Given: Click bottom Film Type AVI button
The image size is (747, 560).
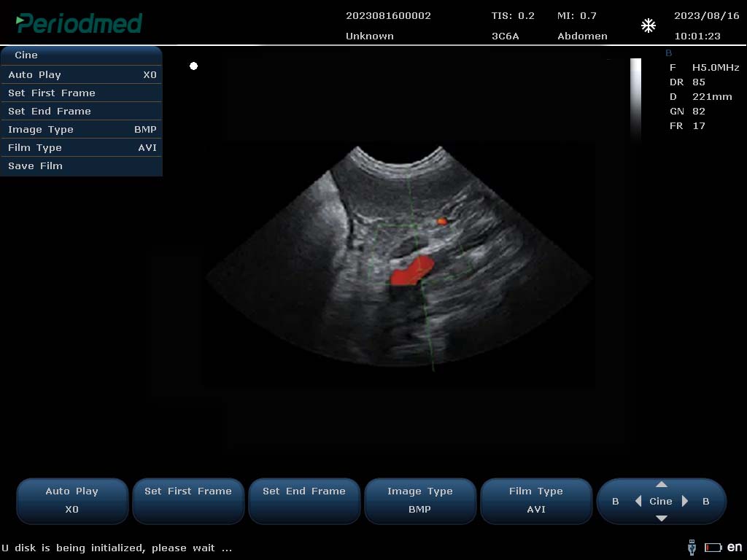Looking at the screenshot, I should 536,501.
